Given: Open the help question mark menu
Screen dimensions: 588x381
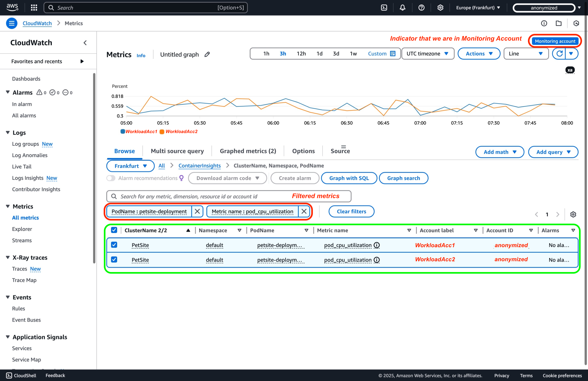Looking at the screenshot, I should [x=421, y=8].
